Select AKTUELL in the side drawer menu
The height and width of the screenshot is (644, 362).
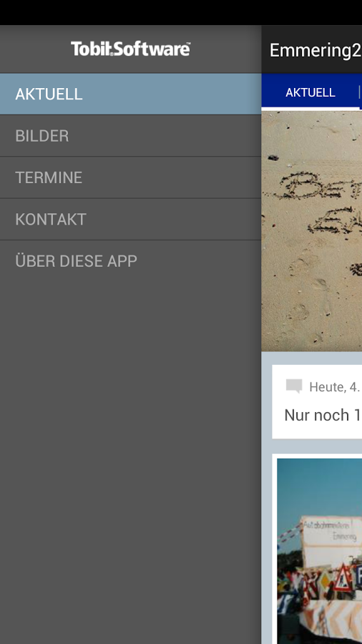(130, 94)
